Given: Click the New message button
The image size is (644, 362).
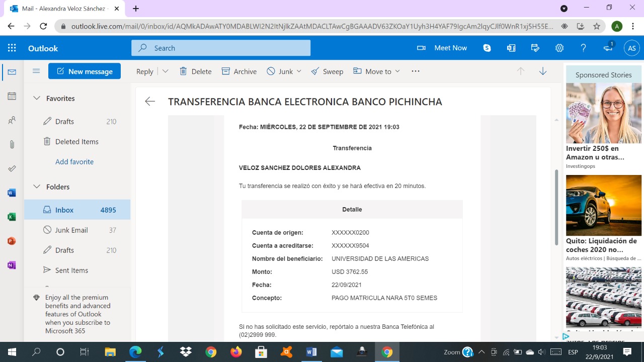Looking at the screenshot, I should click(x=85, y=71).
